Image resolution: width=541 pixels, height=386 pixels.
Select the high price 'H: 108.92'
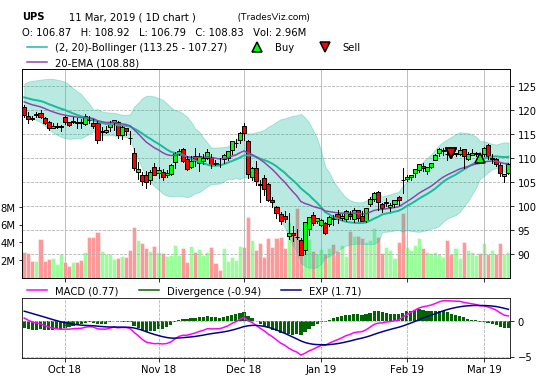pos(105,32)
